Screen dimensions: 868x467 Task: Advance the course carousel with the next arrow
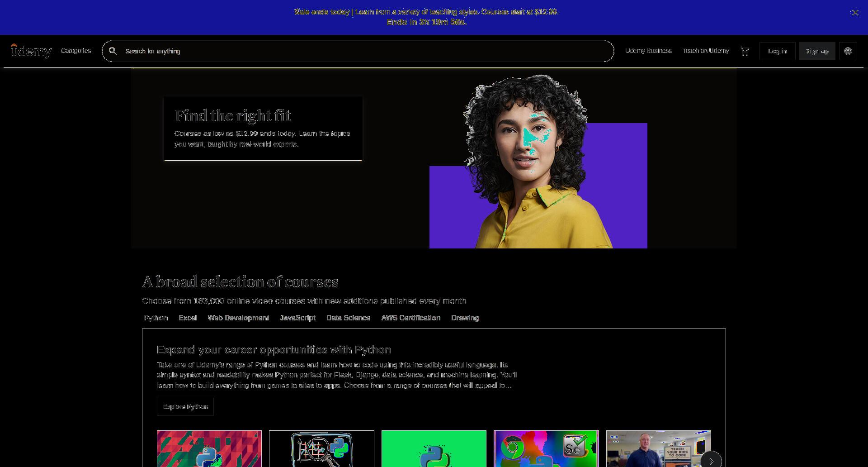click(x=711, y=461)
